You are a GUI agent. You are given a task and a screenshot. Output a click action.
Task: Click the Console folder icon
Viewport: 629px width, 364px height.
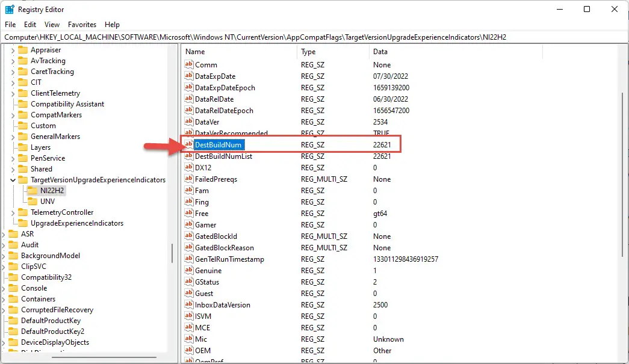(x=14, y=288)
